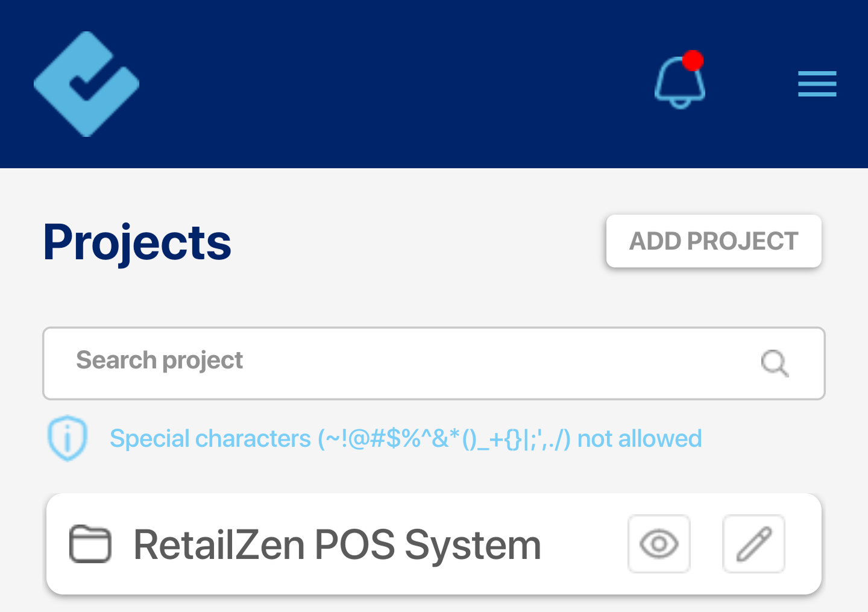The height and width of the screenshot is (612, 868).
Task: Edit RetailZen POS System with pencil icon
Action: click(x=753, y=544)
